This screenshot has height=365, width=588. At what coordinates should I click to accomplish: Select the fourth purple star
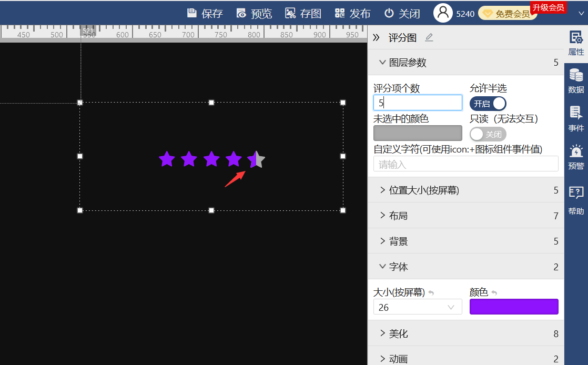click(x=234, y=159)
